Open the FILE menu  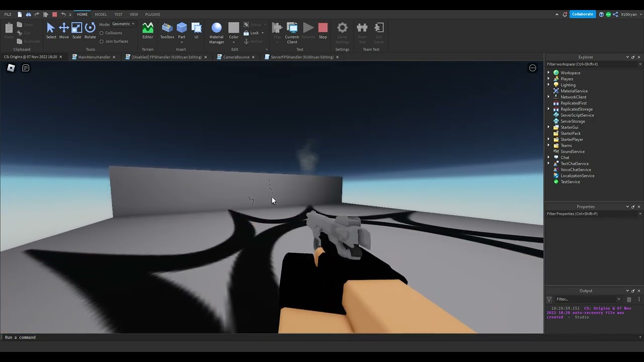click(8, 15)
